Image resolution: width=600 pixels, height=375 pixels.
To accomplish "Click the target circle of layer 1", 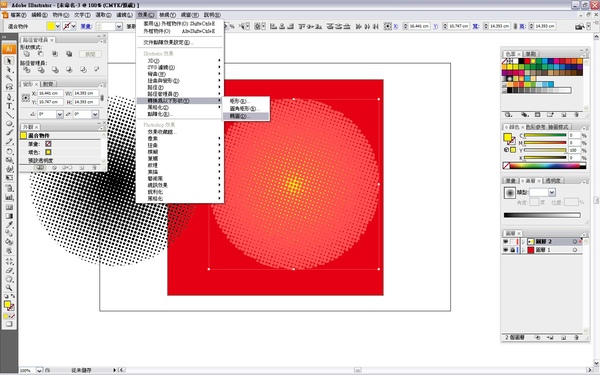I will pyautogui.click(x=575, y=250).
